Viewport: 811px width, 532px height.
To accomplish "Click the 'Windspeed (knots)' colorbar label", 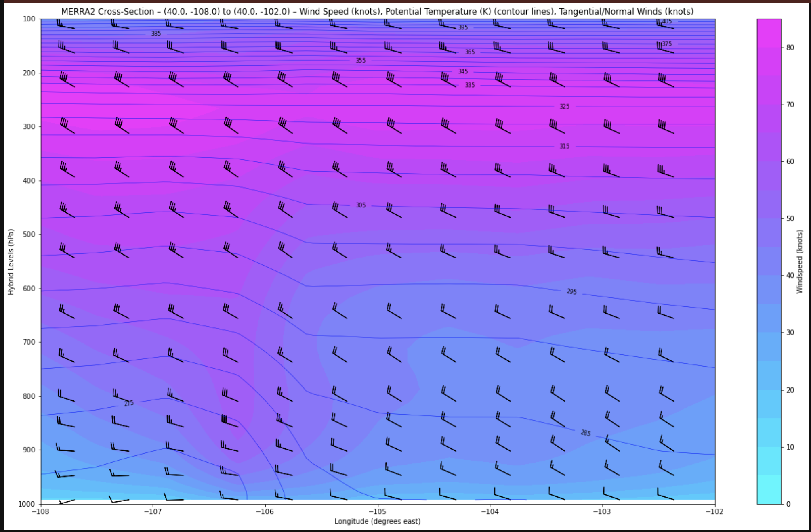I will click(x=799, y=262).
